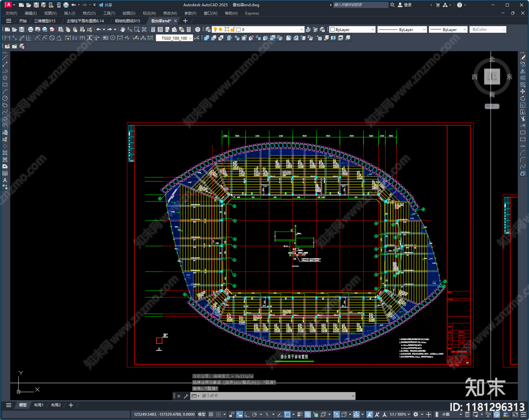The height and width of the screenshot is (420, 529).
Task: Switch to the 钢结构图纸915 drawing tab
Action: 128,21
